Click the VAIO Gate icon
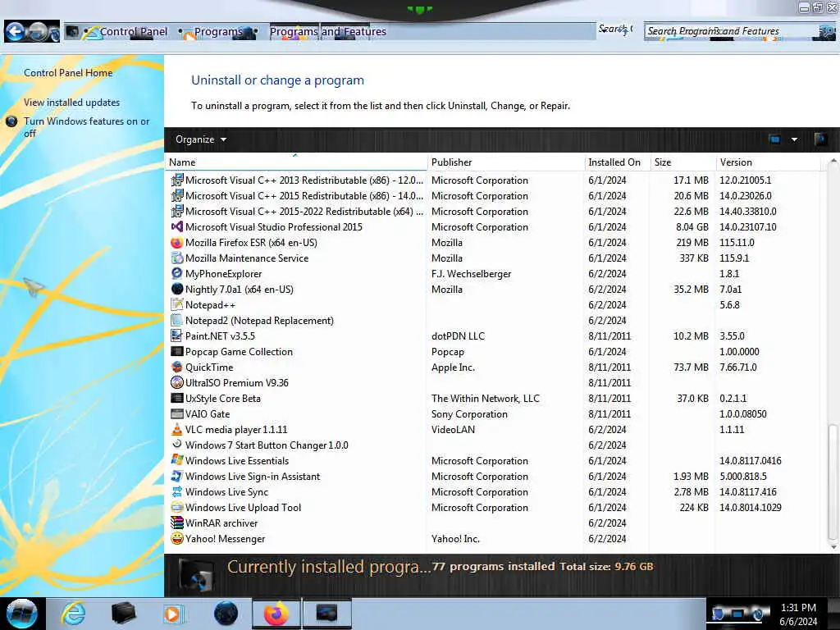Image resolution: width=840 pixels, height=630 pixels. (x=177, y=413)
